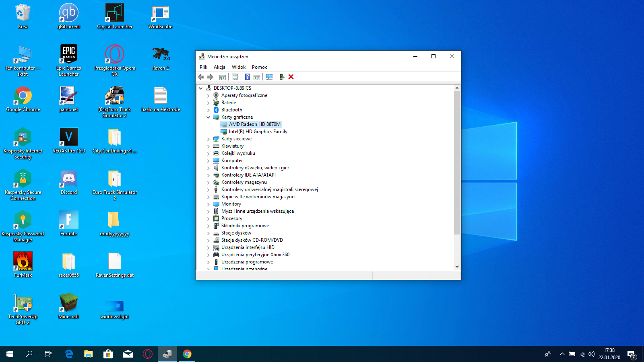Image resolution: width=644 pixels, height=362 pixels.
Task: Collapse the Karty graficzne category
Action: click(208, 117)
